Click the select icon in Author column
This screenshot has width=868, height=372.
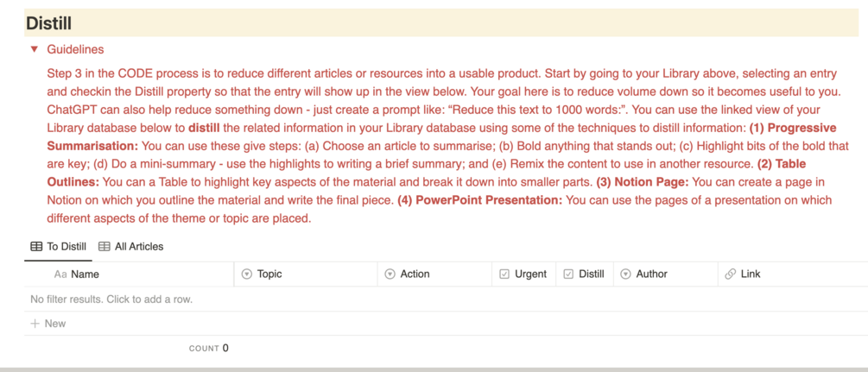click(x=626, y=274)
